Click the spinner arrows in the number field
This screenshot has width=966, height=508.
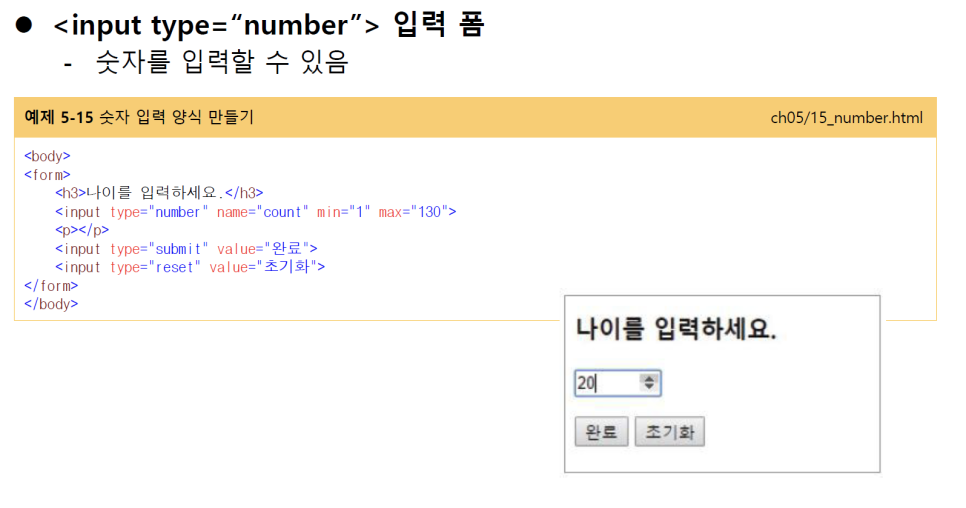point(649,382)
